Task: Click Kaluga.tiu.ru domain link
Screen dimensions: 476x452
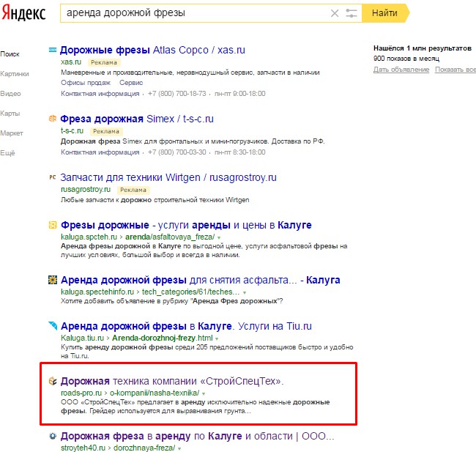Action: pos(82,338)
